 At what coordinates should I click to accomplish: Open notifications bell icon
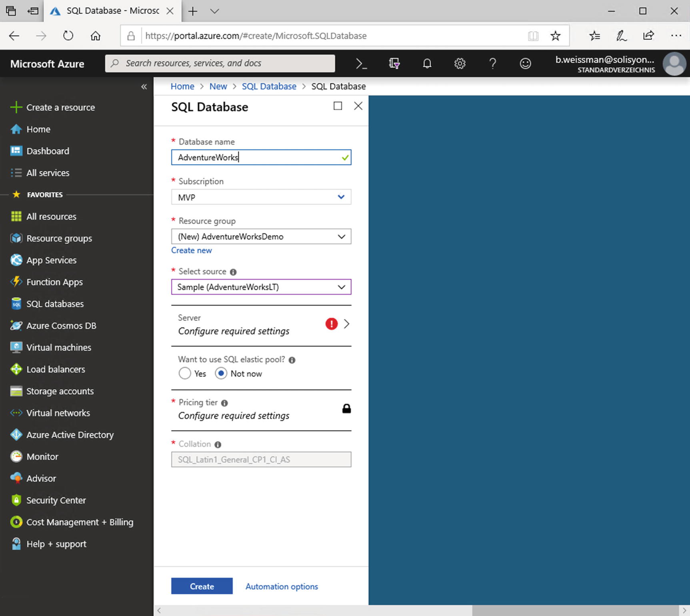point(427,64)
